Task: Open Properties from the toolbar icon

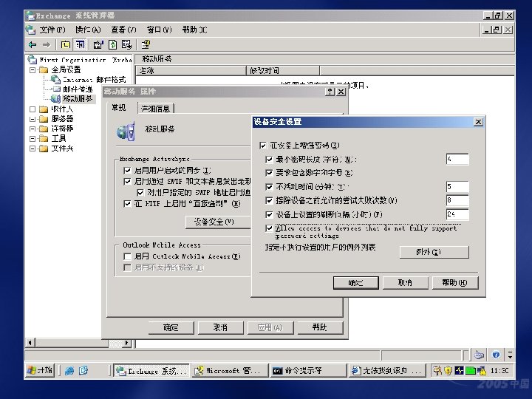Action: pyautogui.click(x=98, y=44)
